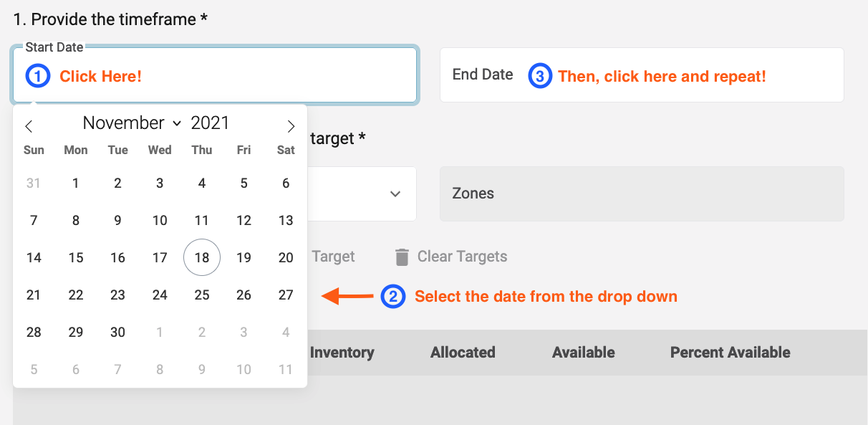Choose November 30 date
The image size is (868, 425).
pyautogui.click(x=118, y=333)
